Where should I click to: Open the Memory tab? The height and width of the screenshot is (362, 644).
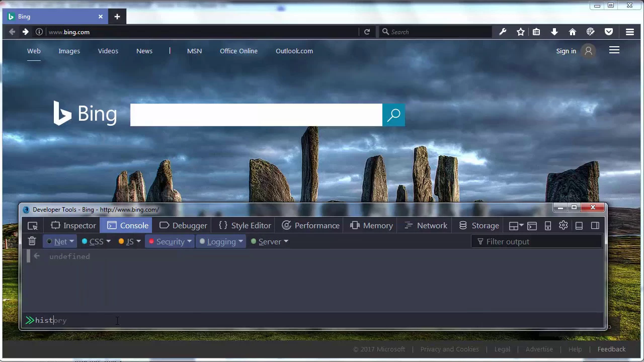pos(371,226)
